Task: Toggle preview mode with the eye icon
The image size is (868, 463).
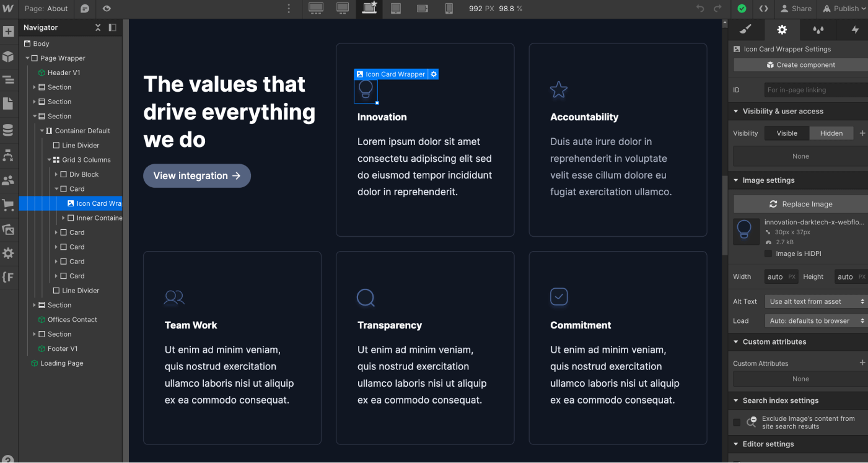Action: [105, 9]
